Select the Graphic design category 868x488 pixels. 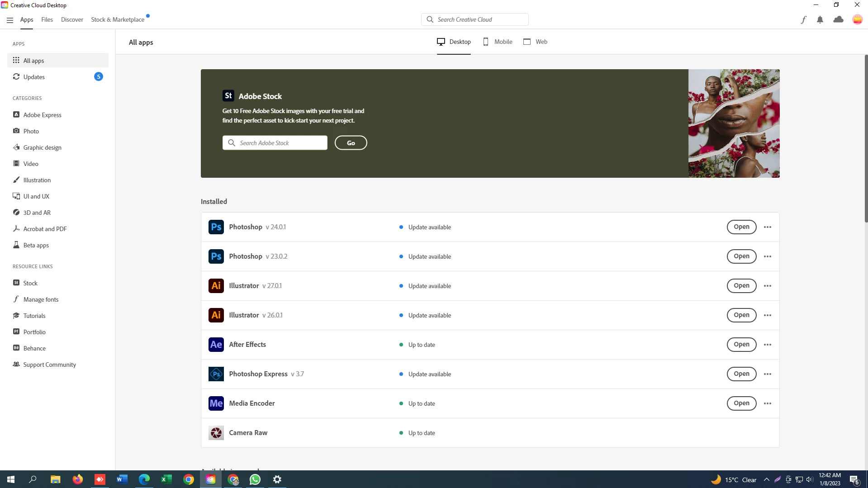pos(58,147)
